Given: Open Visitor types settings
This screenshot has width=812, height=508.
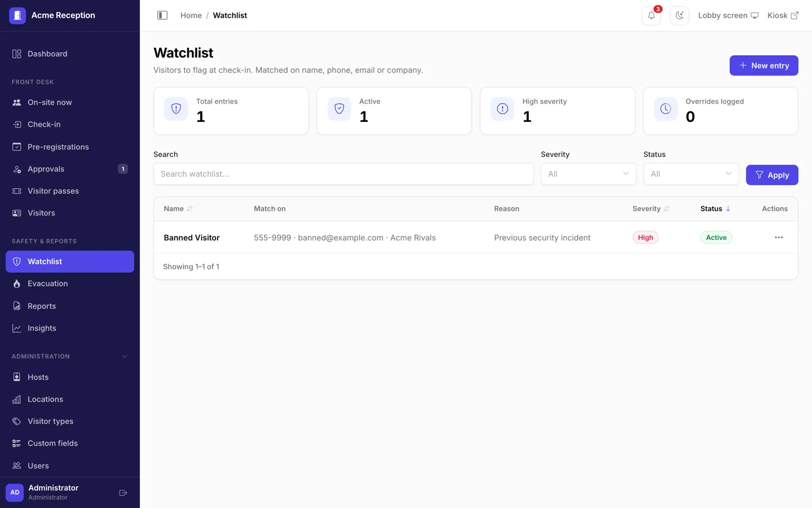Looking at the screenshot, I should pyautogui.click(x=70, y=421).
